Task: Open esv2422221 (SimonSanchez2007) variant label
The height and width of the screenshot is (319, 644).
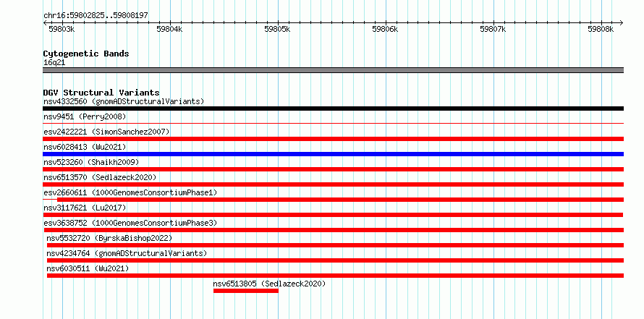Action: click(x=106, y=132)
